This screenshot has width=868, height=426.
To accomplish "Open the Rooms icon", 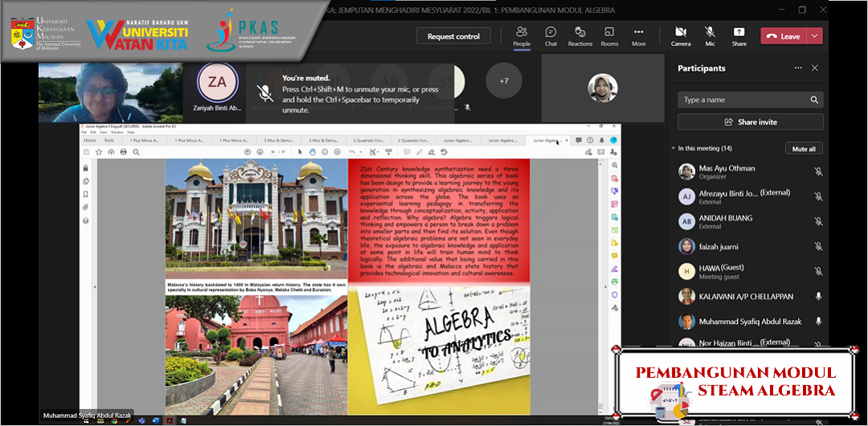I will pos(609,35).
